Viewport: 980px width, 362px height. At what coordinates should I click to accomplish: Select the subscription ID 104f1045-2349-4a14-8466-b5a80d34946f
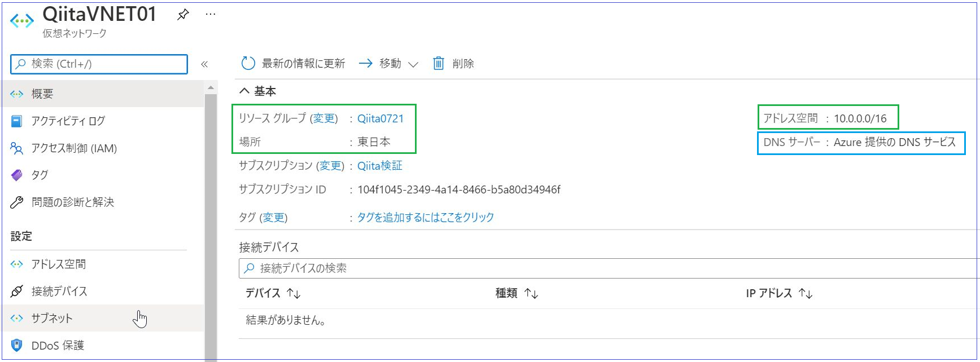(459, 189)
